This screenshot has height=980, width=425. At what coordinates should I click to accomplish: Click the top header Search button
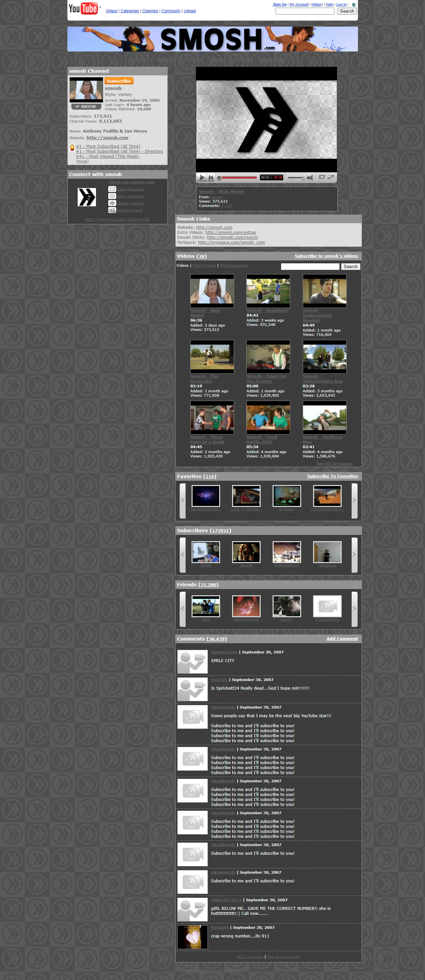(x=347, y=11)
